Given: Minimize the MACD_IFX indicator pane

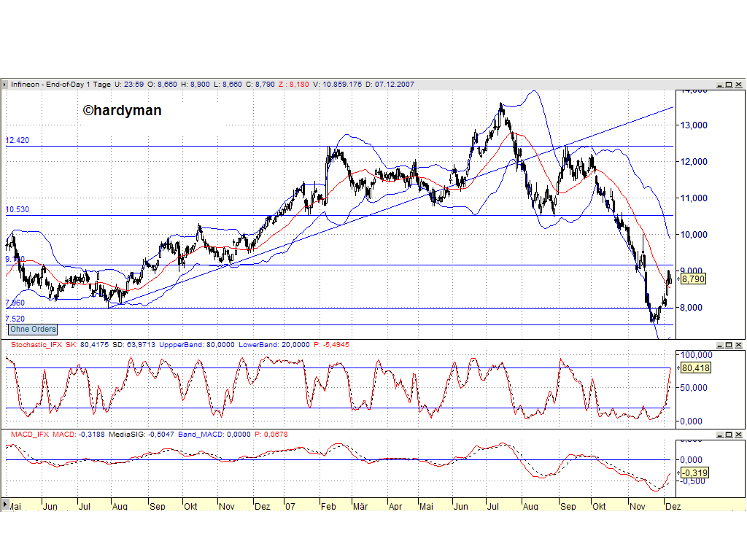Looking at the screenshot, I should [x=720, y=435].
